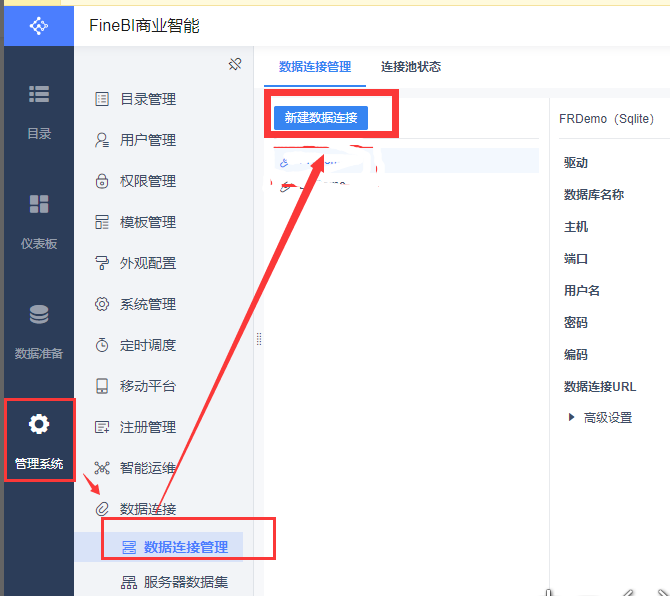Click the 用户管理 person icon
Image resolution: width=670 pixels, height=596 pixels.
pos(102,140)
